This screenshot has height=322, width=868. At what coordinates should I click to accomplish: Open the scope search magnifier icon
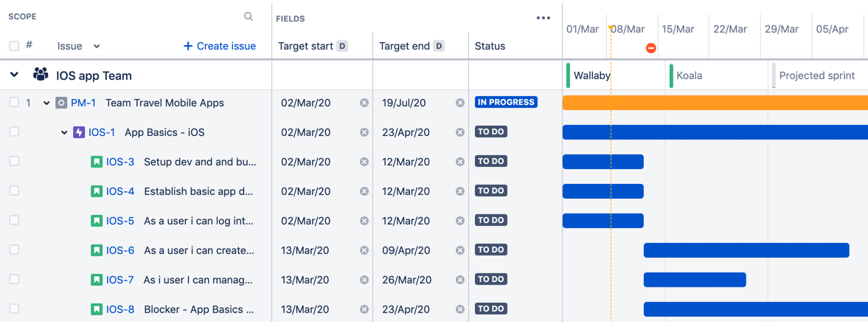pos(249,17)
